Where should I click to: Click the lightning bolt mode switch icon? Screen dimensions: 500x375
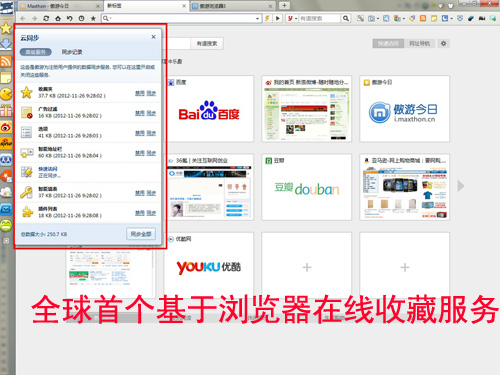[x=267, y=18]
